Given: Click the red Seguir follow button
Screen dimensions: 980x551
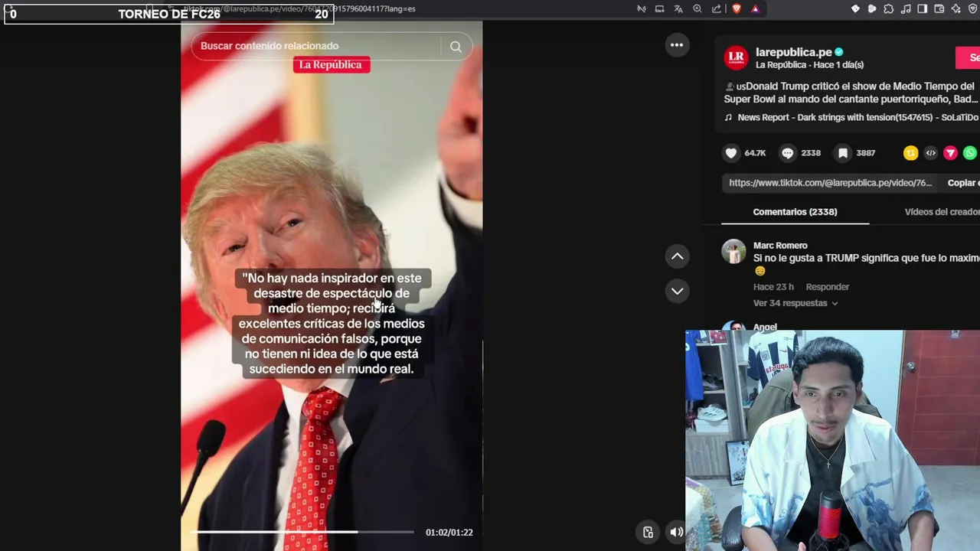Looking at the screenshot, I should [968, 57].
